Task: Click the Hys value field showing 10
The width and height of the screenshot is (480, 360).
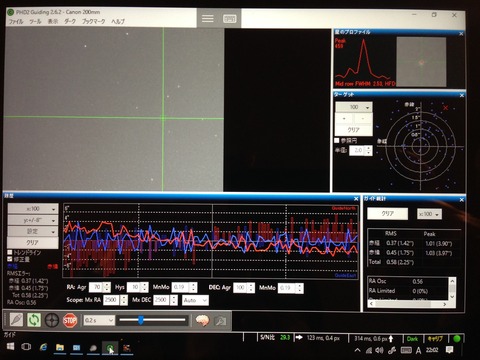Action: [134, 287]
